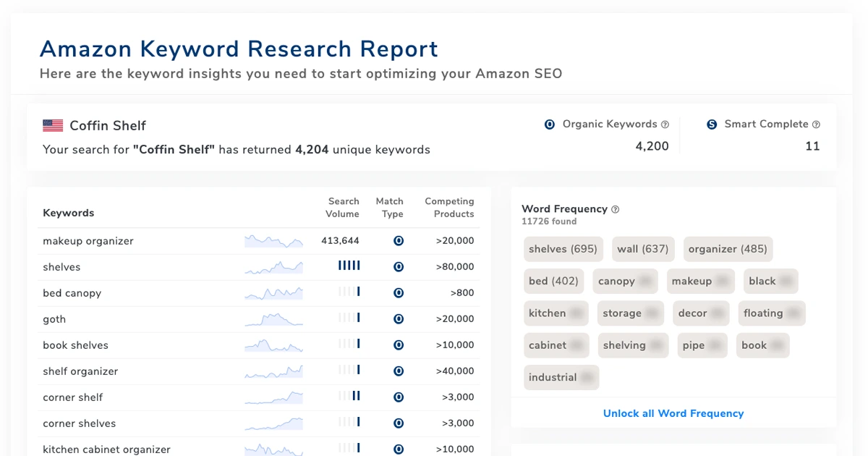Click search volume bars for book shelves
This screenshot has width=868, height=456.
click(349, 345)
